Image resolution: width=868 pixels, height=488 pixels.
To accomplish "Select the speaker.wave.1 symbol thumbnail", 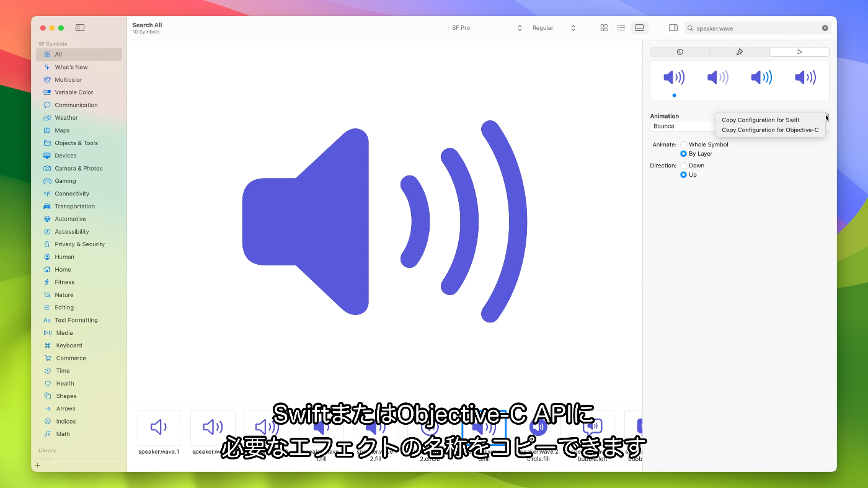I will tap(159, 428).
